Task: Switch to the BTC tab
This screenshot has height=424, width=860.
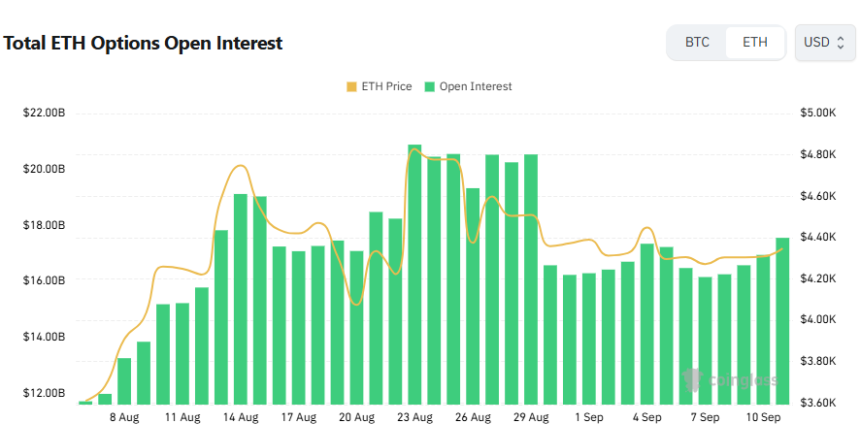Action: point(697,42)
